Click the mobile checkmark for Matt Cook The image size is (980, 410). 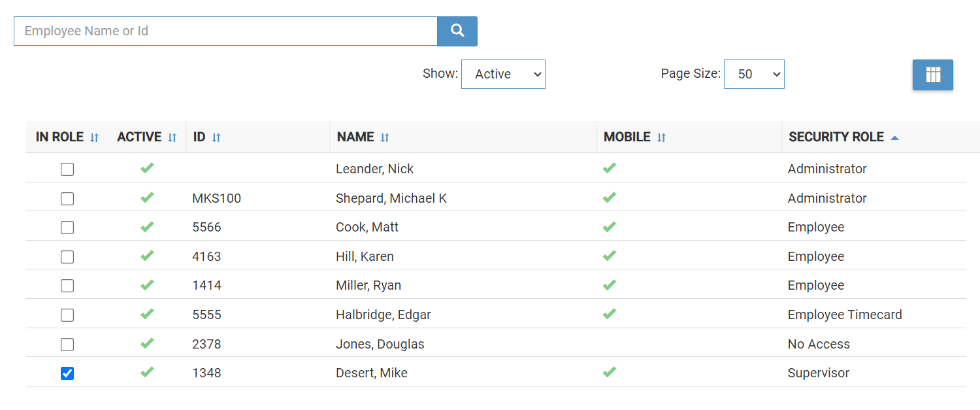[609, 227]
